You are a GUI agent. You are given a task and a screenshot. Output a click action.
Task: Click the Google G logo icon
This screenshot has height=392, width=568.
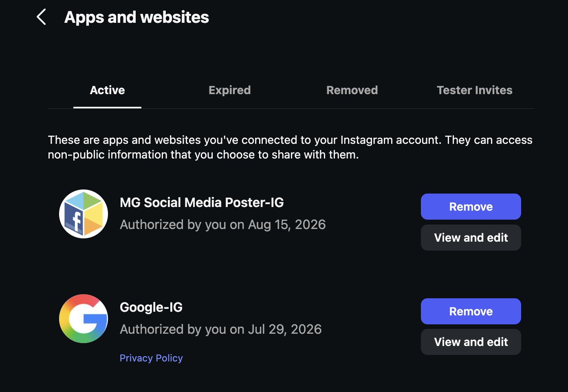click(x=84, y=319)
